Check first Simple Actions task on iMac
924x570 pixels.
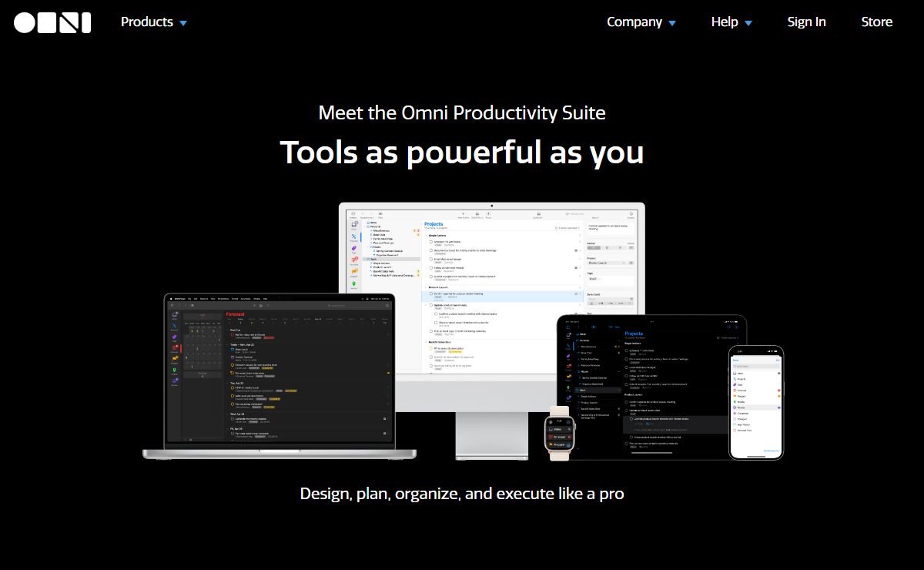pyautogui.click(x=431, y=241)
